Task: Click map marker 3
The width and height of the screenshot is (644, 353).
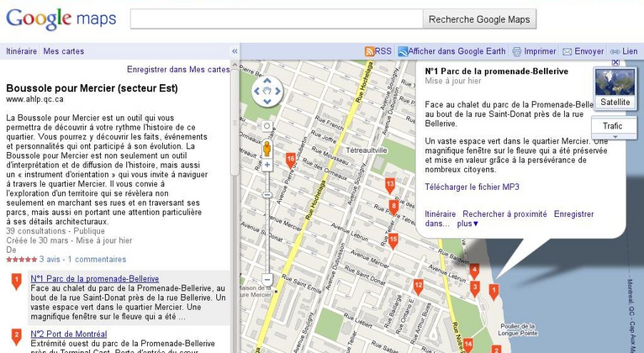Action: 475,288
